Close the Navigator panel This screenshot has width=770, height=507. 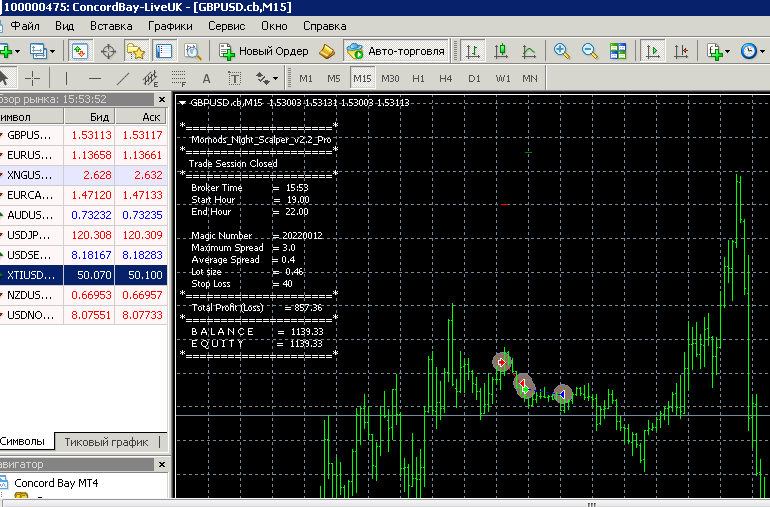[x=162, y=464]
